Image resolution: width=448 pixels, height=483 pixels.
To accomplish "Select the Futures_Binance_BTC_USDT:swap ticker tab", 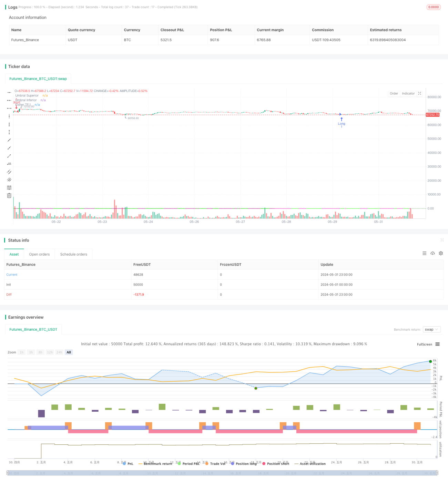I will point(38,79).
